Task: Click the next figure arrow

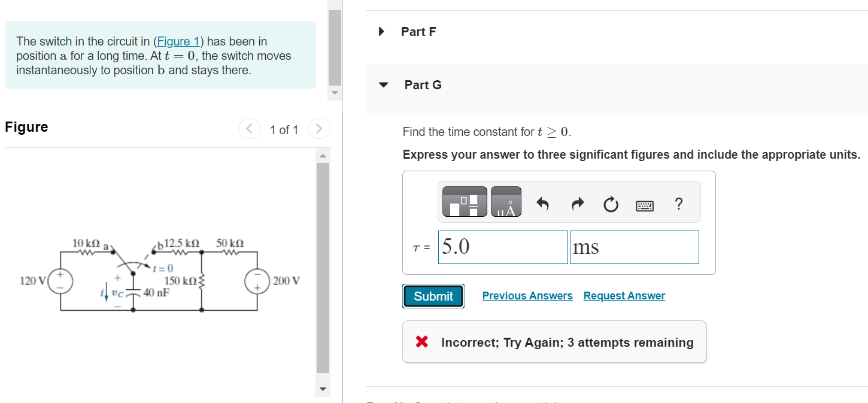Action: point(318,128)
